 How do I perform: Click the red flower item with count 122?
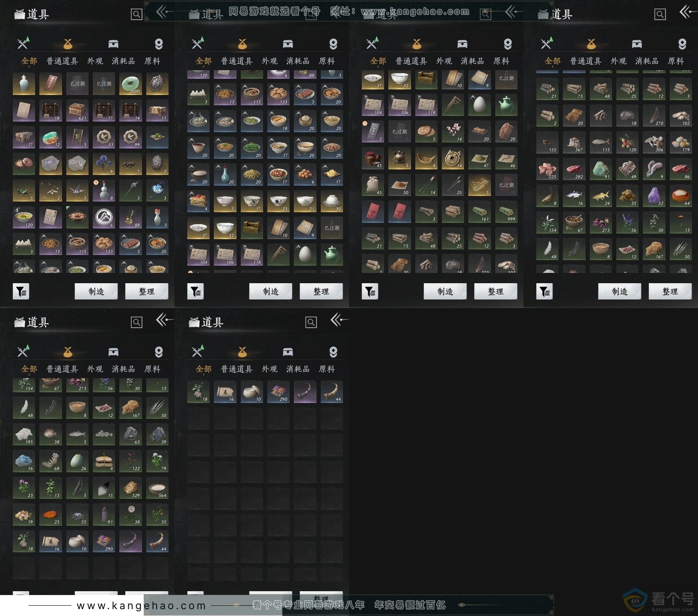pyautogui.click(x=130, y=461)
